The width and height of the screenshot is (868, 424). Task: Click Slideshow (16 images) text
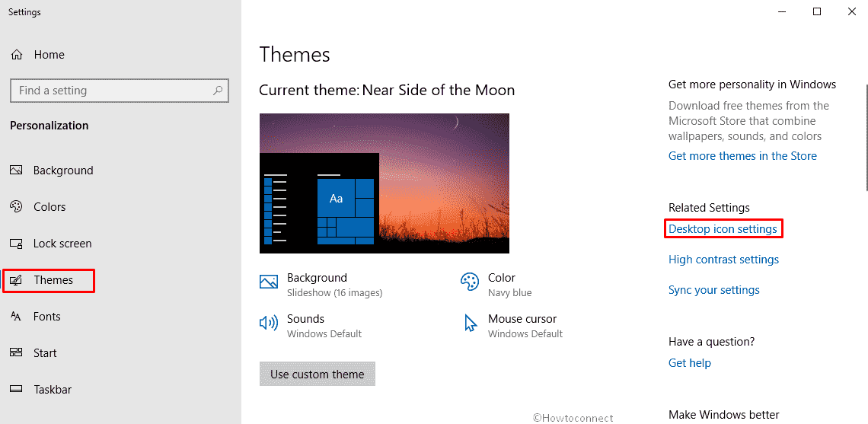tap(334, 293)
